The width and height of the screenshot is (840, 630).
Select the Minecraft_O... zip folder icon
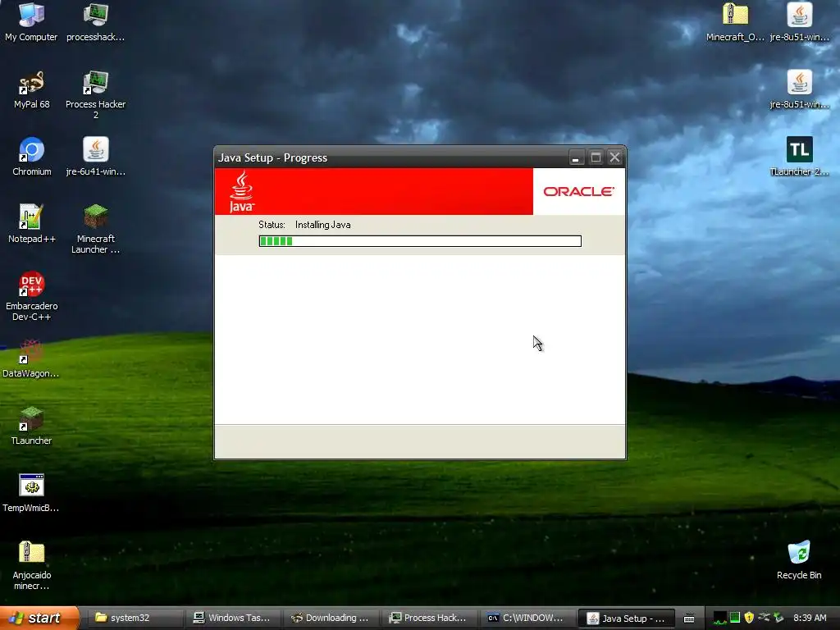735,21
